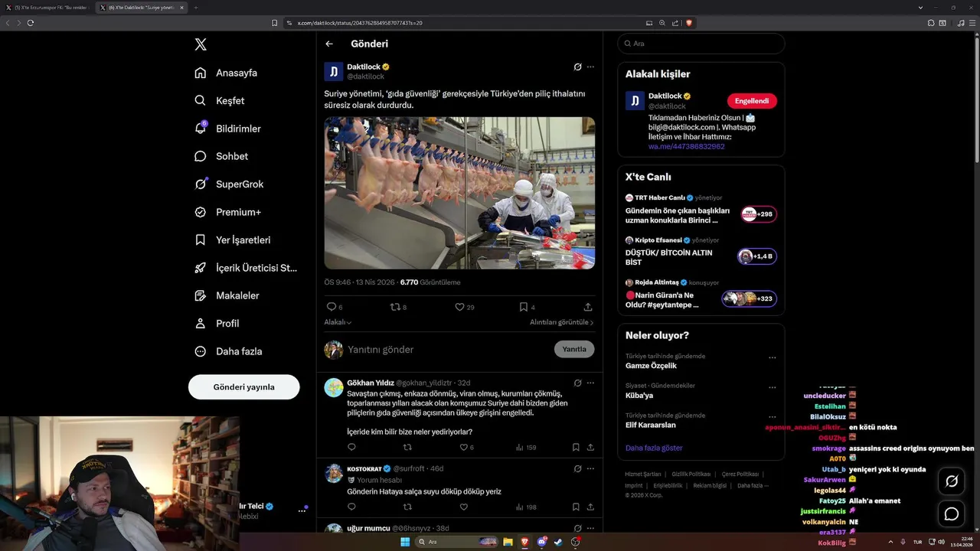
Task: Open trend Elif Karaarslan
Action: coord(651,425)
